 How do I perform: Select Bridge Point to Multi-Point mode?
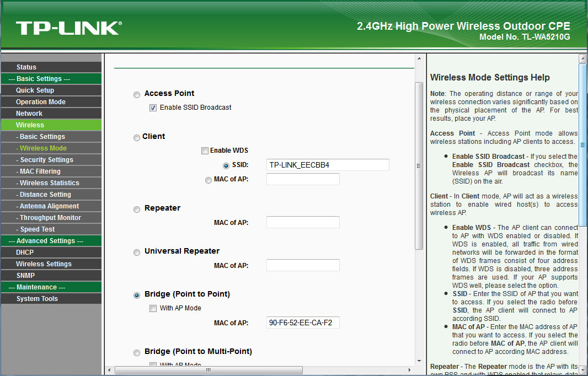coord(136,352)
